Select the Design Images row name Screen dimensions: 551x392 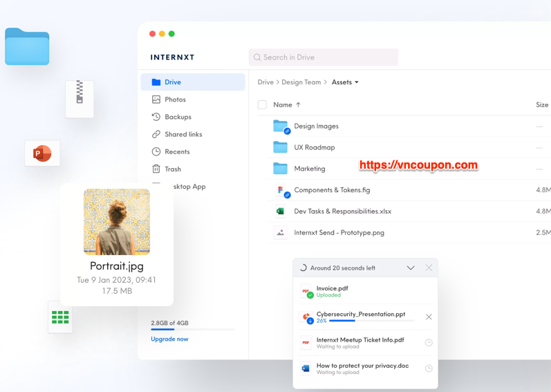pyautogui.click(x=316, y=126)
